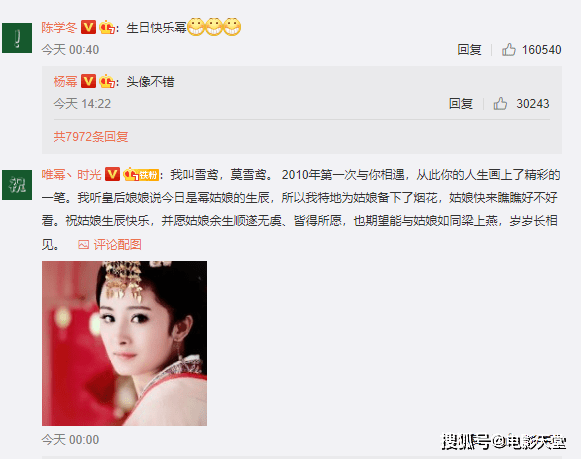
Task: Reply to 陈学冬's comment via 回复
Action: (469, 50)
